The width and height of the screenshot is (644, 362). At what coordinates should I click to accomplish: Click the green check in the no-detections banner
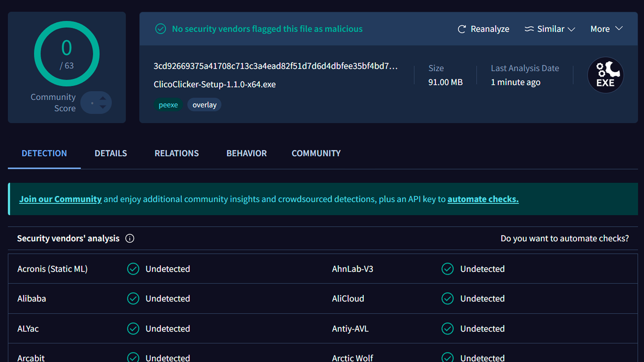click(x=161, y=29)
